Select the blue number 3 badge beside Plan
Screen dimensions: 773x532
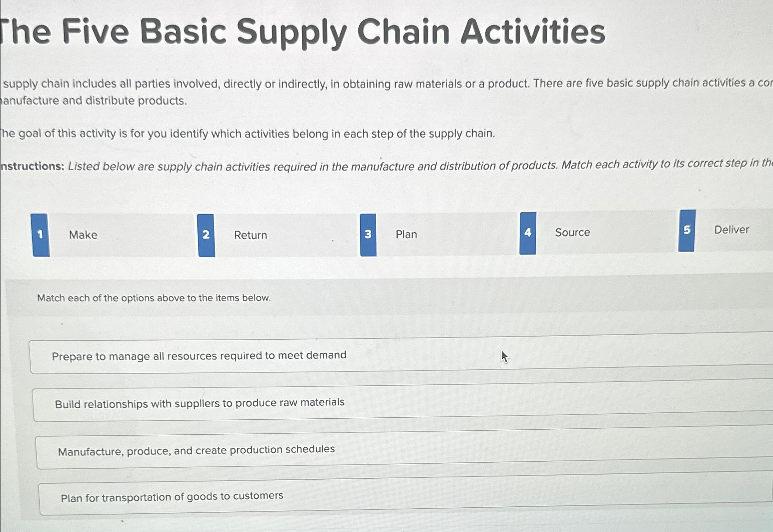click(367, 234)
